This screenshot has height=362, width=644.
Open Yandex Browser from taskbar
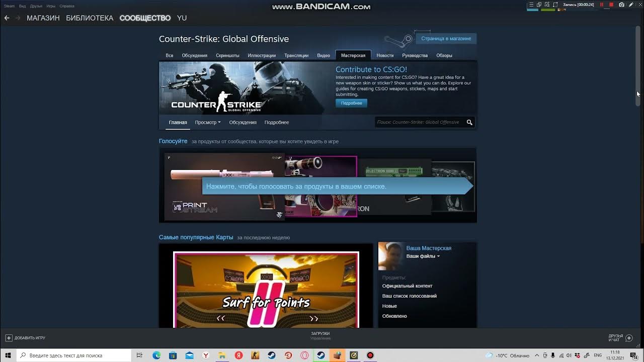click(206, 355)
